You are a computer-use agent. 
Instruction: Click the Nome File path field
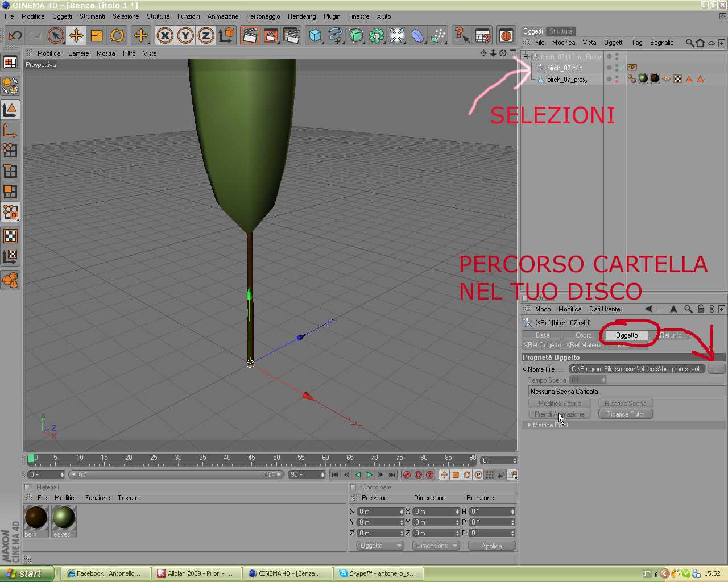coord(637,369)
